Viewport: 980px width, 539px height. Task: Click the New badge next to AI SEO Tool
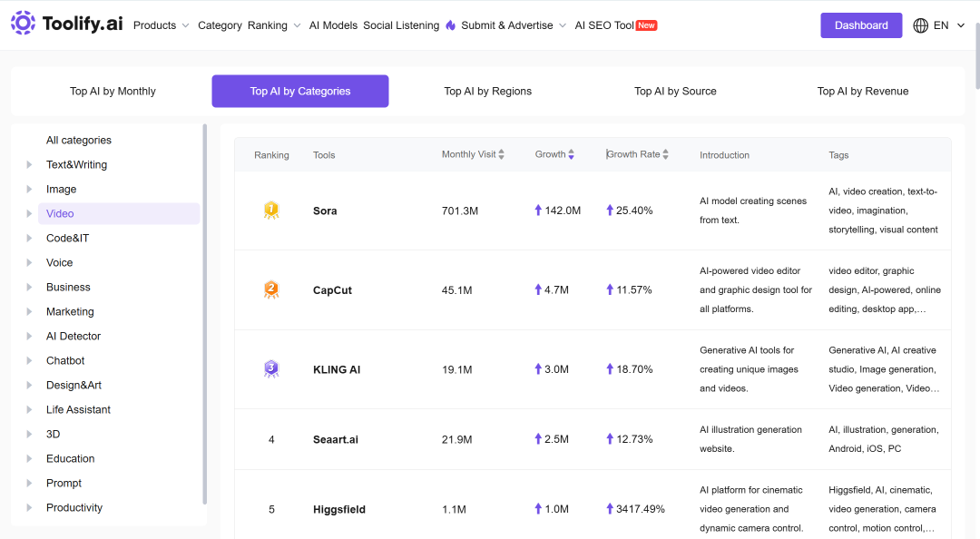point(646,25)
